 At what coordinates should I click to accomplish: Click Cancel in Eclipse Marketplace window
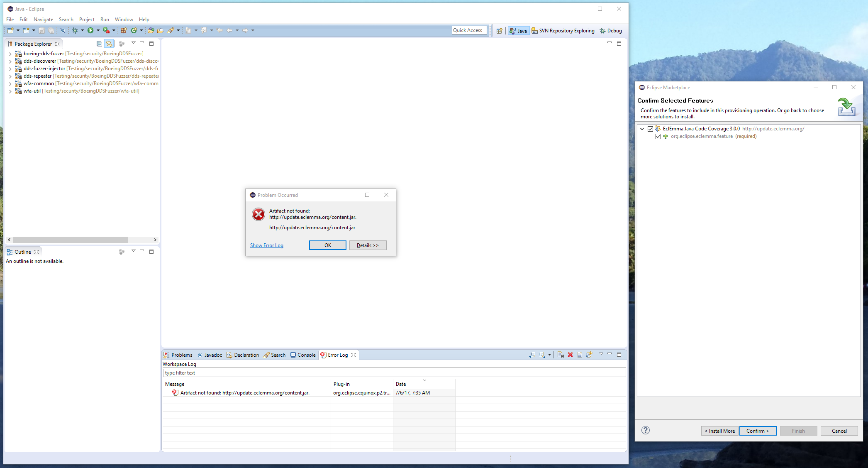click(x=839, y=431)
